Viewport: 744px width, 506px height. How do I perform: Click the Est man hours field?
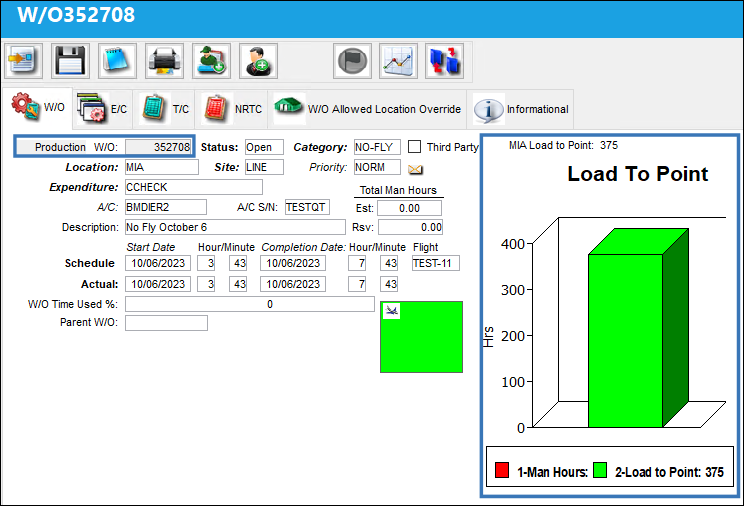point(409,208)
